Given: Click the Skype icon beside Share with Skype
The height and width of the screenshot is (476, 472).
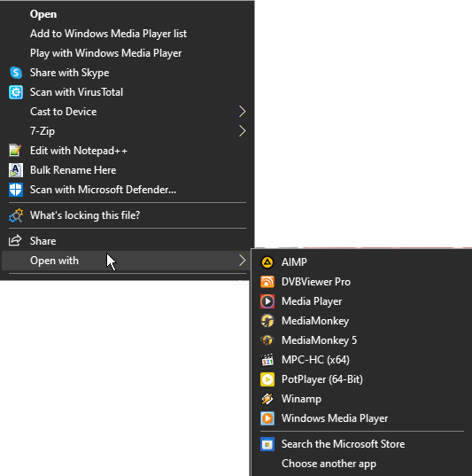Looking at the screenshot, I should pyautogui.click(x=15, y=73).
